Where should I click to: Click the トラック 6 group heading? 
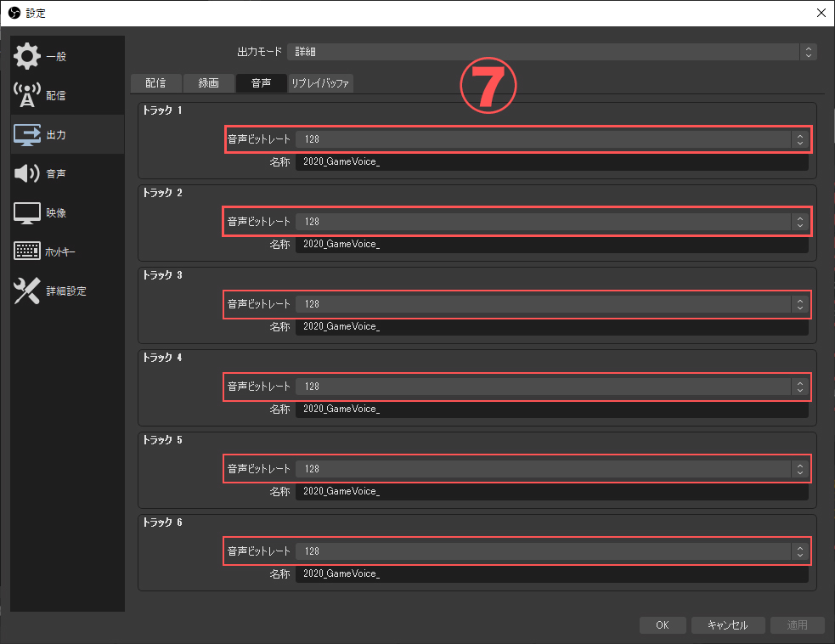pos(162,523)
